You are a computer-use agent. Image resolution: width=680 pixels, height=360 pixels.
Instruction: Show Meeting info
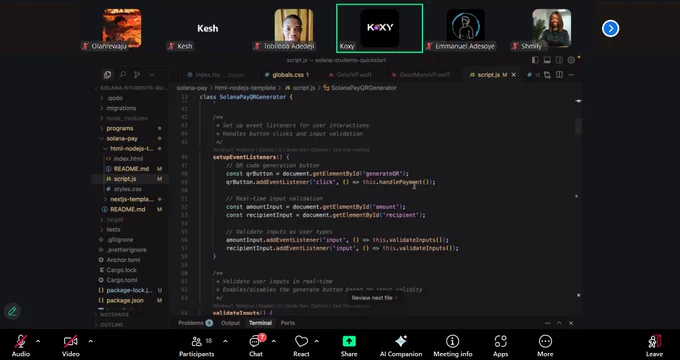453,346
